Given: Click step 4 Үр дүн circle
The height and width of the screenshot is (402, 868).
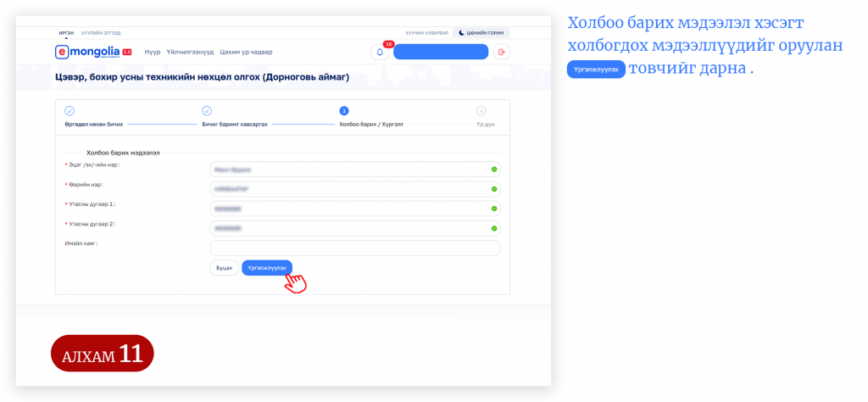Looking at the screenshot, I should point(481,110).
